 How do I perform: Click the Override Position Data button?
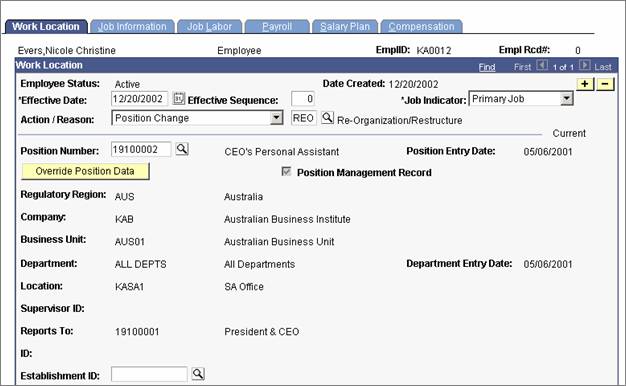click(85, 171)
